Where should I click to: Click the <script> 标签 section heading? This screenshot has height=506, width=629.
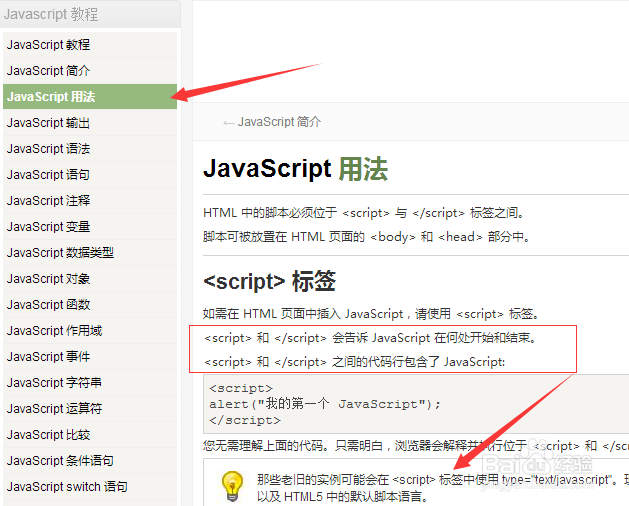270,281
